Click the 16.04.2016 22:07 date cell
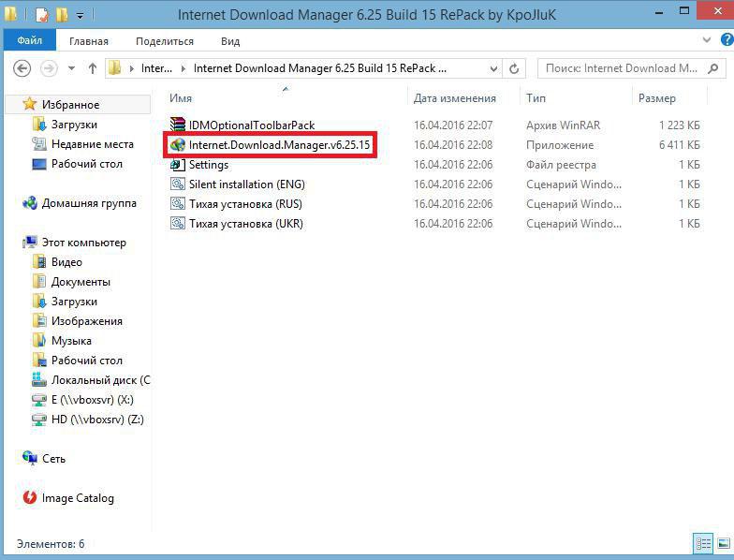Screen dimensions: 734x560 pos(453,125)
